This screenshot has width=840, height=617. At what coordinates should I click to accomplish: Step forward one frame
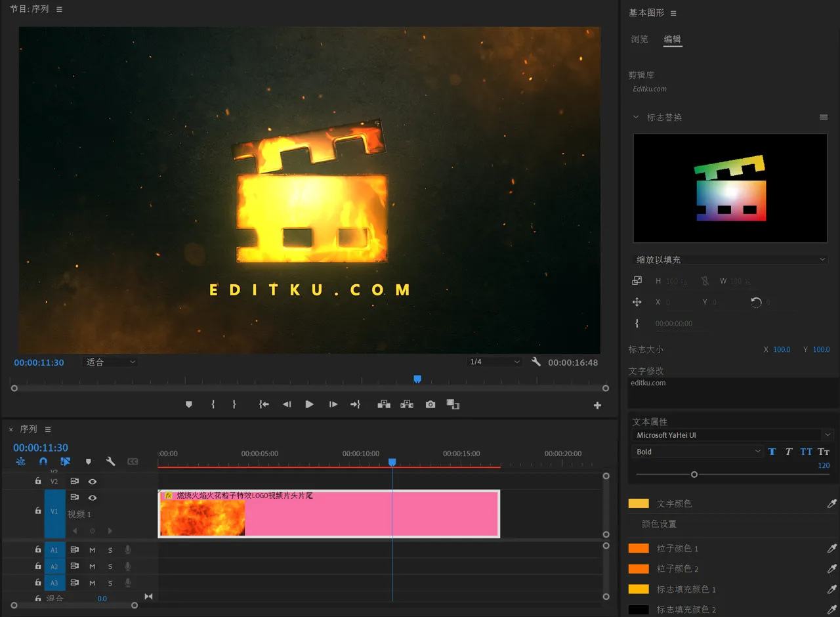coord(333,405)
